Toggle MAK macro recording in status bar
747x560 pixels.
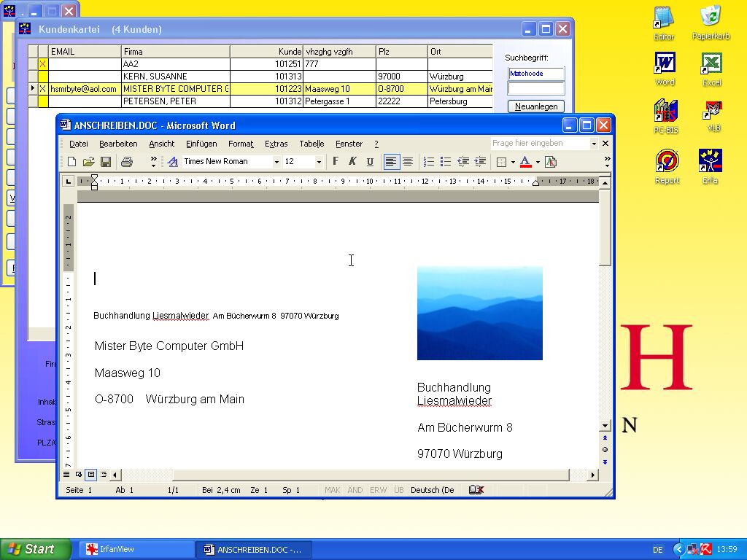click(332, 490)
